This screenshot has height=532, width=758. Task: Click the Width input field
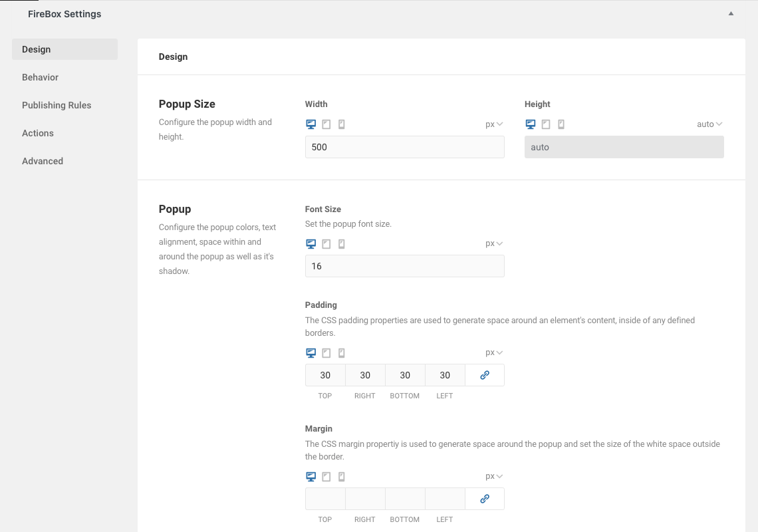404,147
